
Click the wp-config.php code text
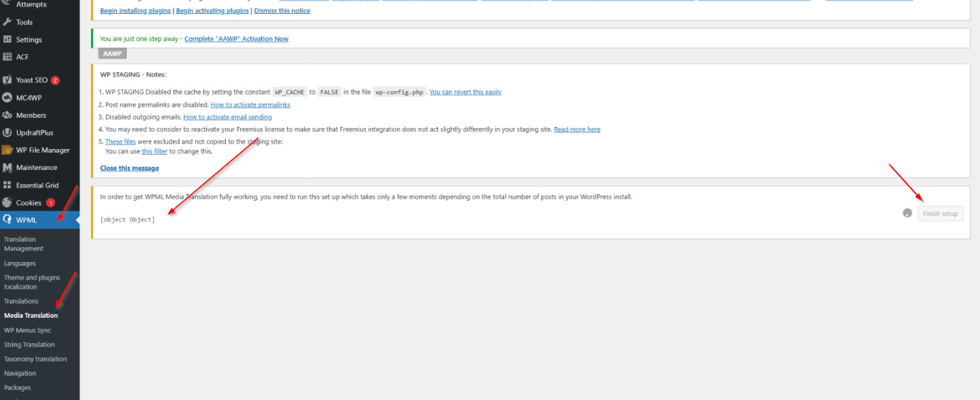[x=399, y=92]
